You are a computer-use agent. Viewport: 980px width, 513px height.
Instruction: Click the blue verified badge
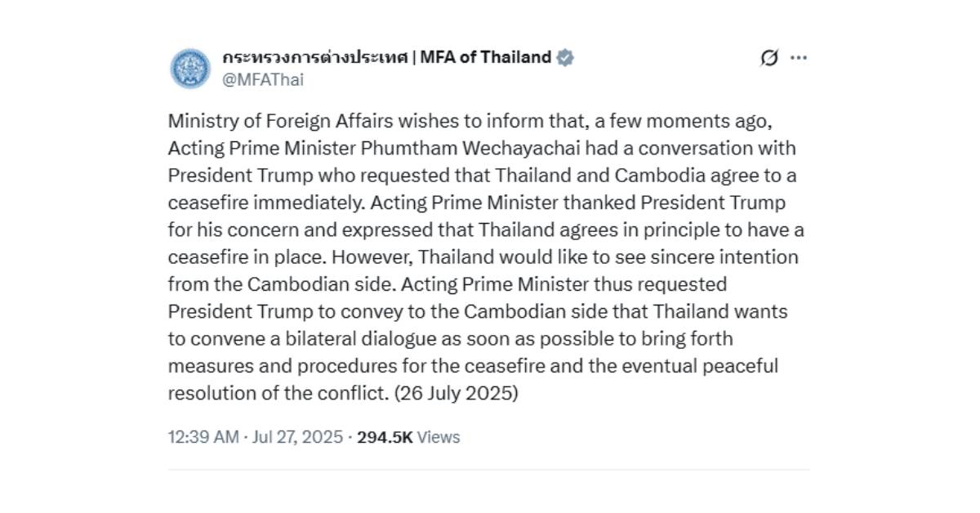click(565, 57)
